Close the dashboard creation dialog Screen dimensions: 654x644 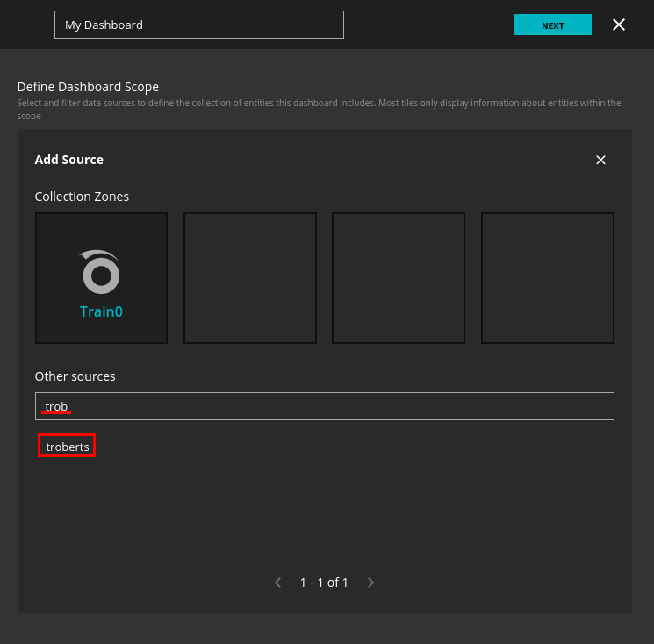(619, 25)
